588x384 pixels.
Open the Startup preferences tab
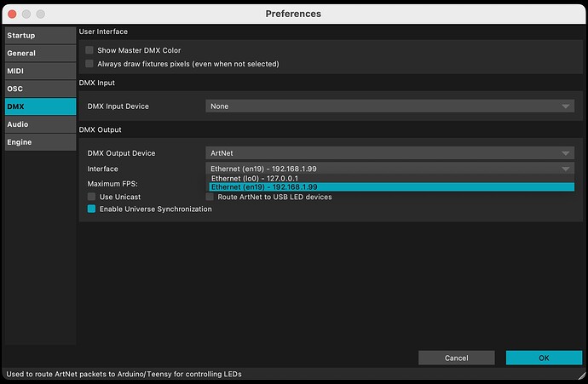tap(39, 35)
